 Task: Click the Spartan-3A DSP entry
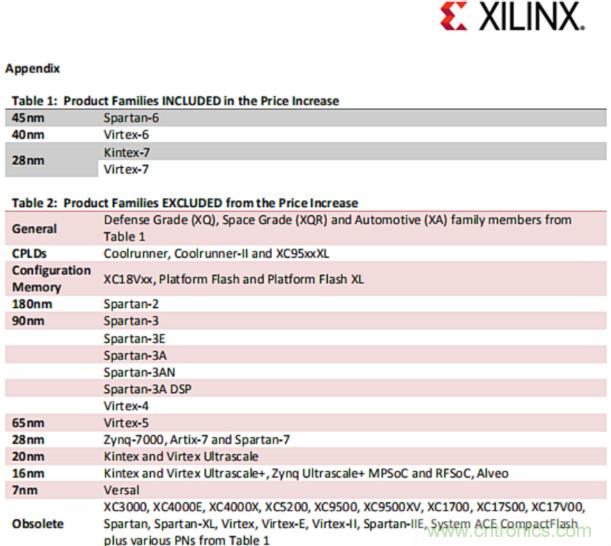(148, 389)
